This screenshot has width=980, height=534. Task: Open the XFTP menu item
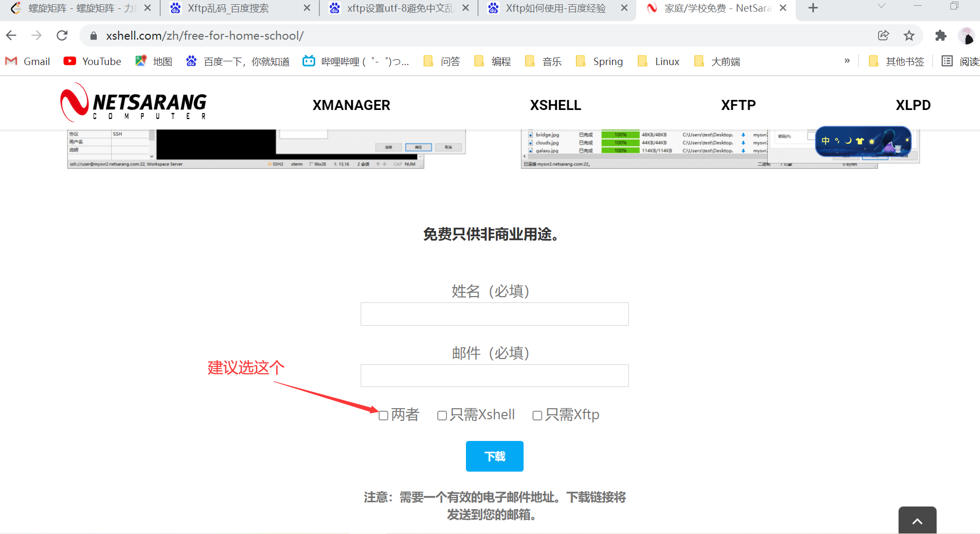(x=738, y=105)
